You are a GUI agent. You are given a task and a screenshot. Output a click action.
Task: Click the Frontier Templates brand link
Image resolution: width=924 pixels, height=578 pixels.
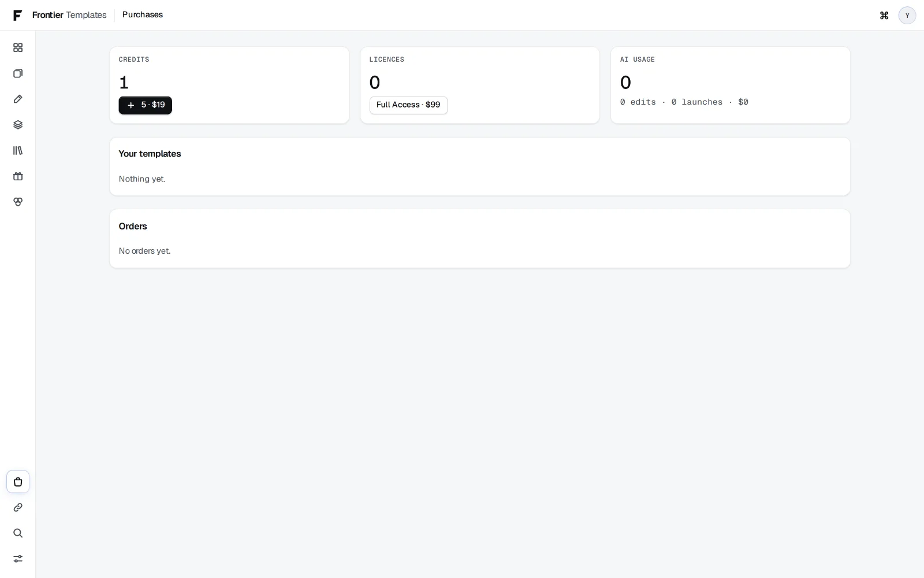[x=69, y=15]
